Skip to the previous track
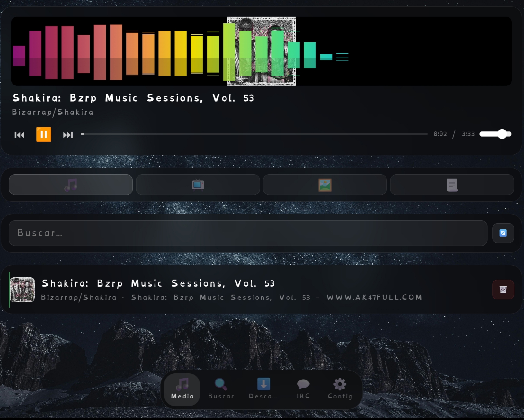Viewport: 524px width, 420px height. 19,135
